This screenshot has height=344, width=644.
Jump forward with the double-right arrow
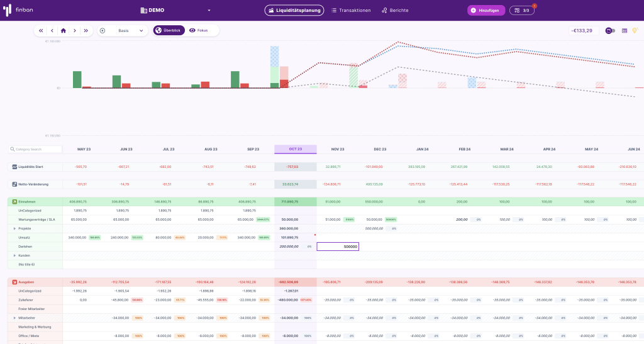(x=86, y=30)
